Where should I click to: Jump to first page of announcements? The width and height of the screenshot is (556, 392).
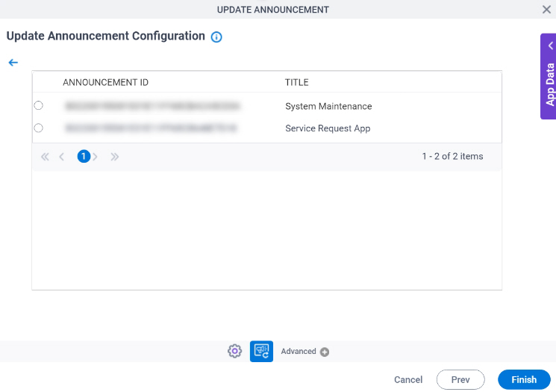pos(45,157)
